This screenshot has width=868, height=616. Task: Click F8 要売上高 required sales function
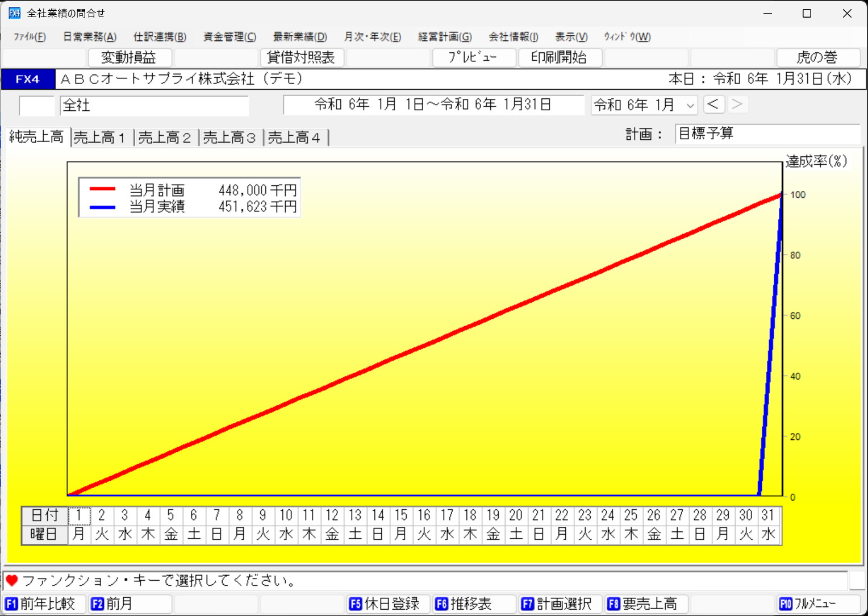click(646, 604)
